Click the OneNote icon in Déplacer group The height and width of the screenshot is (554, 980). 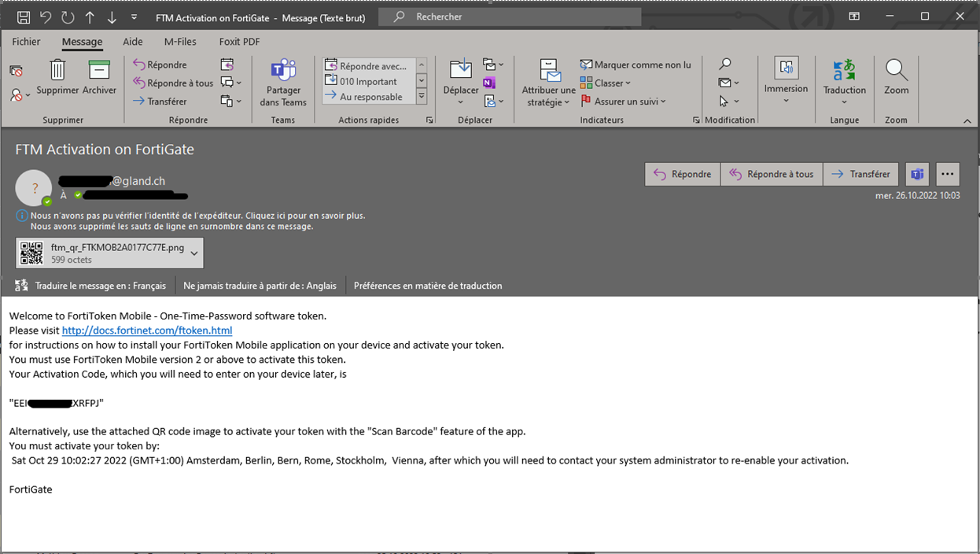pos(489,83)
